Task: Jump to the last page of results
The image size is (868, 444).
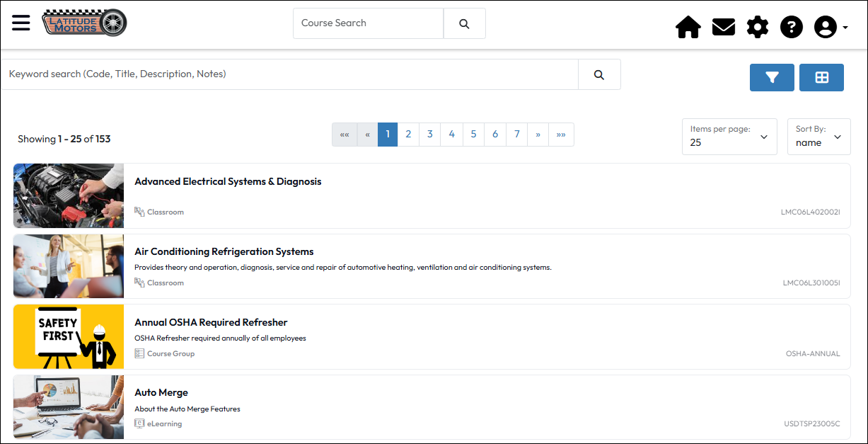Action: (x=561, y=135)
